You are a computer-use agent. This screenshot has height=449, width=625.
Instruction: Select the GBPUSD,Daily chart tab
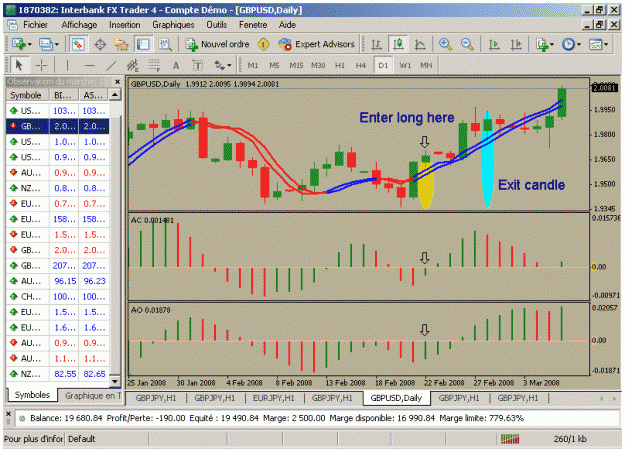click(x=396, y=398)
